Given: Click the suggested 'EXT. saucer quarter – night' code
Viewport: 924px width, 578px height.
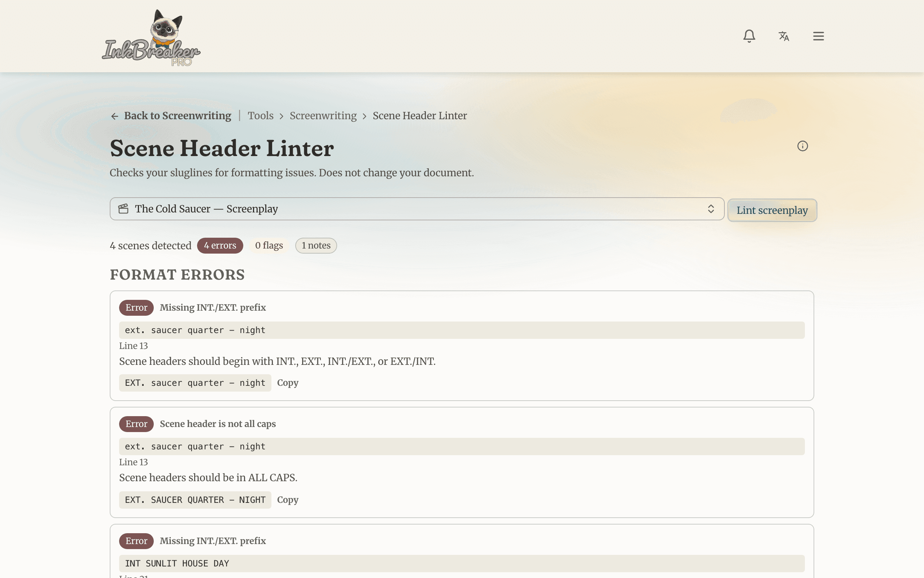Looking at the screenshot, I should (195, 383).
